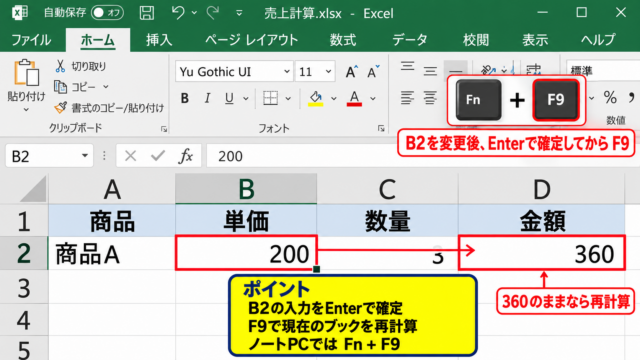Expand the コピー dropdown arrow

106,87
